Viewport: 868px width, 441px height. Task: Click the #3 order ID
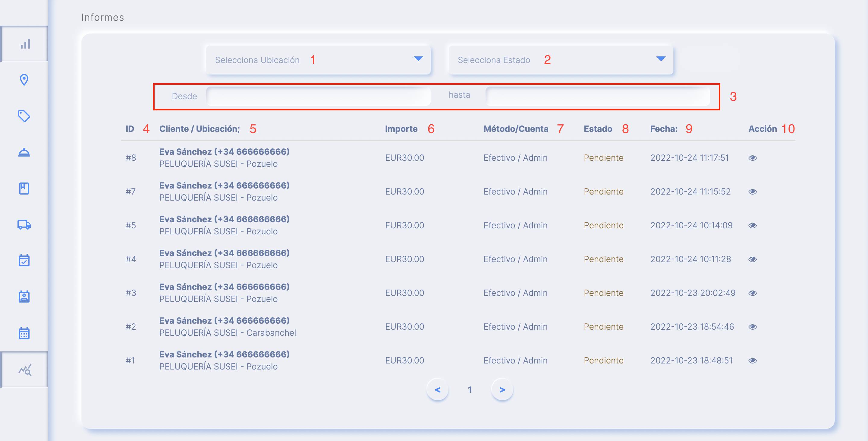click(131, 293)
